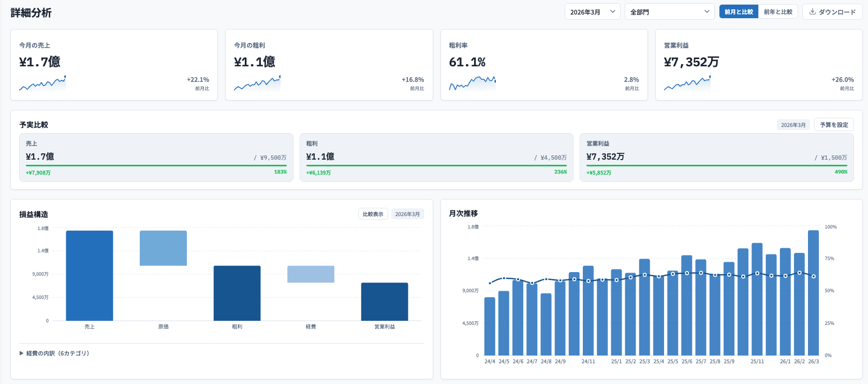Click the sales sparkline chart in 今月の売上 card

[42, 83]
